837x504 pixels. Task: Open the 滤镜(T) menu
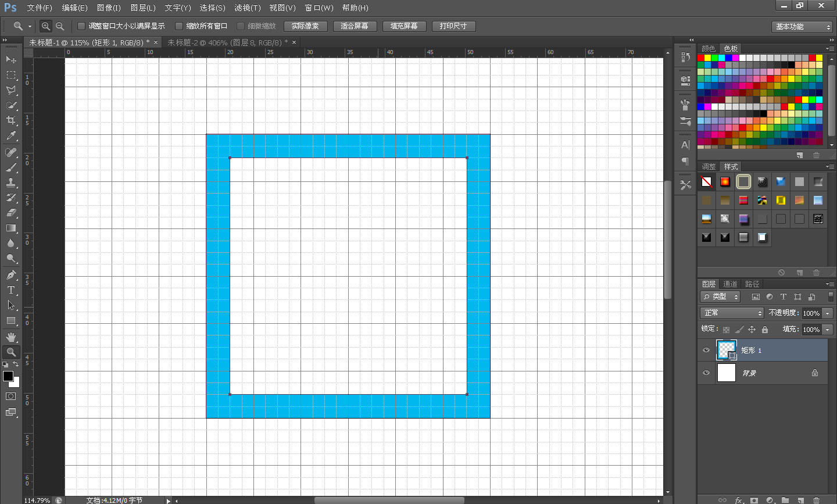pos(248,8)
